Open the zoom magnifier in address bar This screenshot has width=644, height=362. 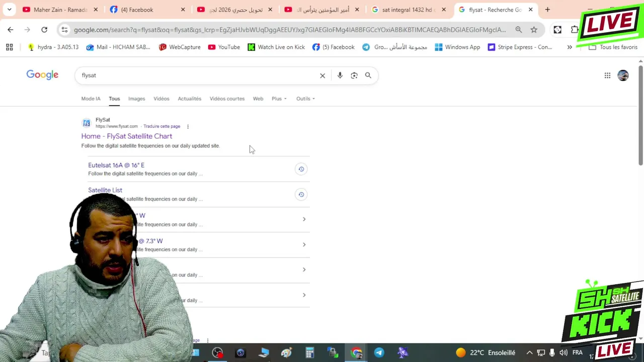[518, 30]
